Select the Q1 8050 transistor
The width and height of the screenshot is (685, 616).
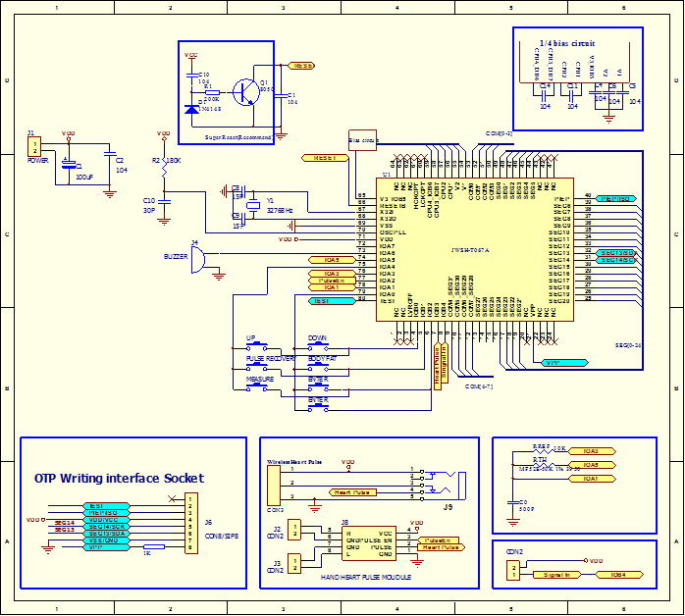tap(246, 92)
